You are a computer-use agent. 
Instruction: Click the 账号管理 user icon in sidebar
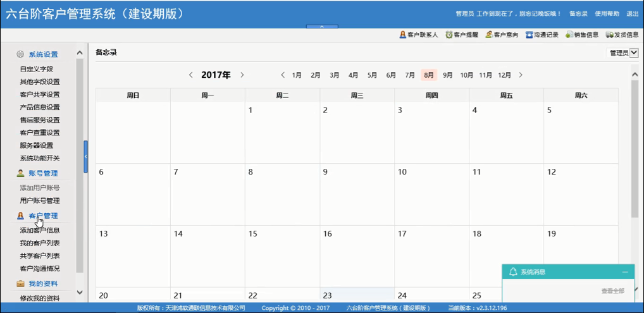pos(20,173)
